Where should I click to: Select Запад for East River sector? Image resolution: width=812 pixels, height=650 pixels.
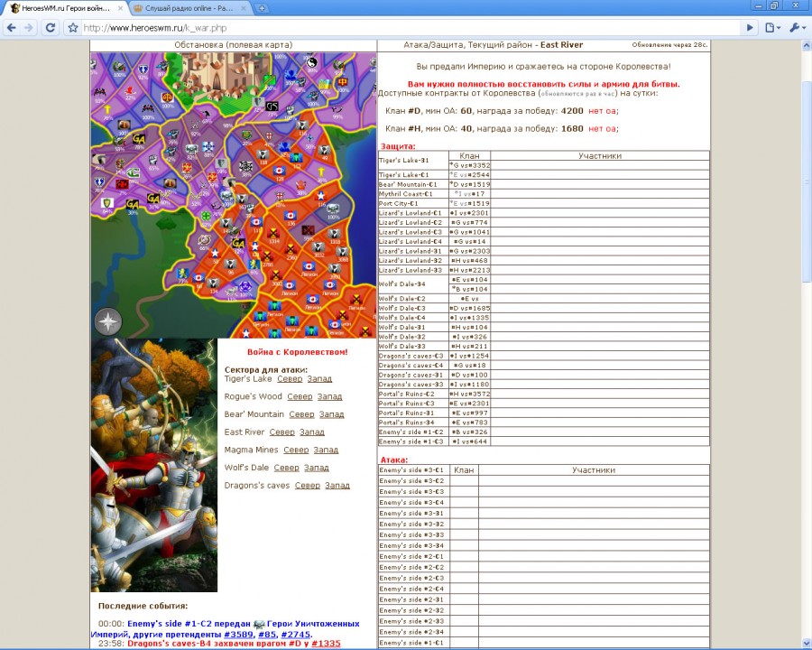pos(312,432)
